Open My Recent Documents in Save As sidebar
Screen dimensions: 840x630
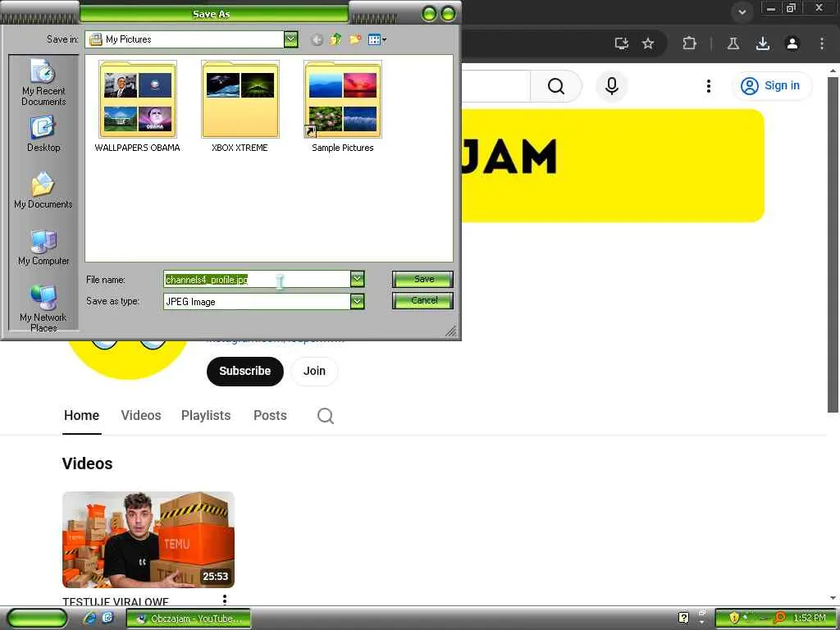(x=43, y=82)
